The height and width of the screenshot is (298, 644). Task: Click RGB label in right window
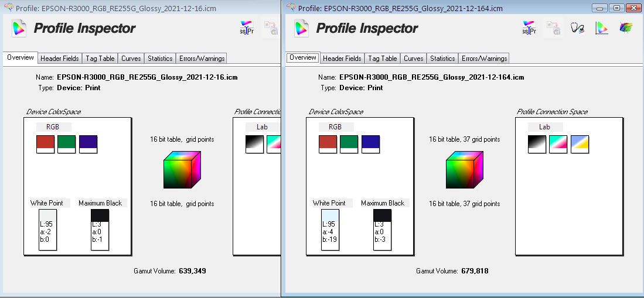[335, 127]
